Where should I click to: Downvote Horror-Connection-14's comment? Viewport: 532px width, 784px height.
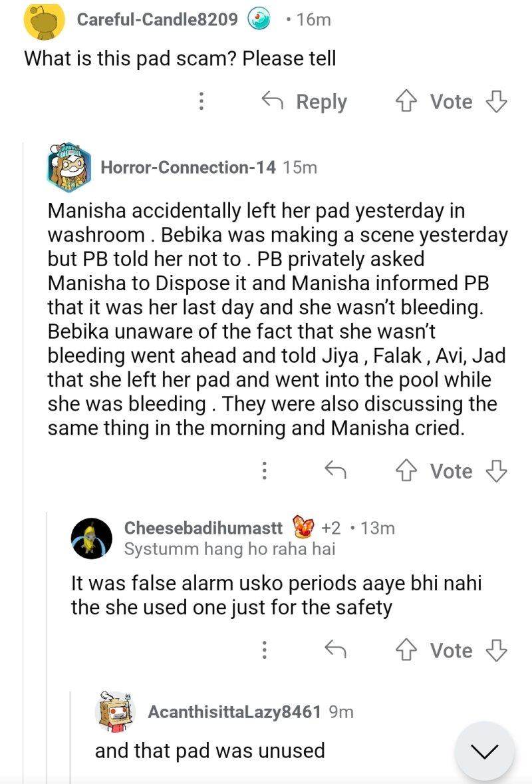pyautogui.click(x=497, y=471)
